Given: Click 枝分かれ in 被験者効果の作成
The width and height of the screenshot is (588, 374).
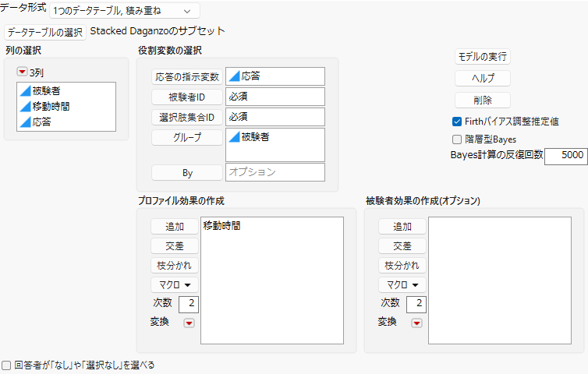Looking at the screenshot, I should click(x=402, y=266).
